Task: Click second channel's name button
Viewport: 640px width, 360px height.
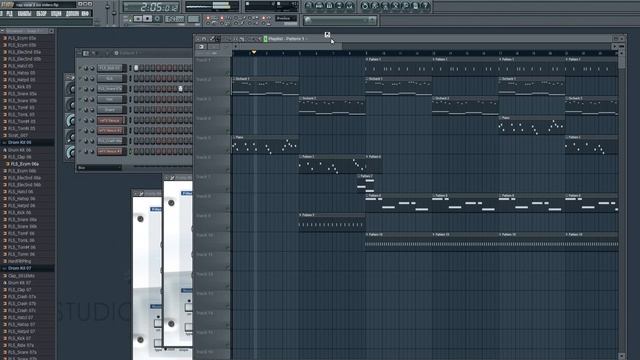Action: point(110,78)
